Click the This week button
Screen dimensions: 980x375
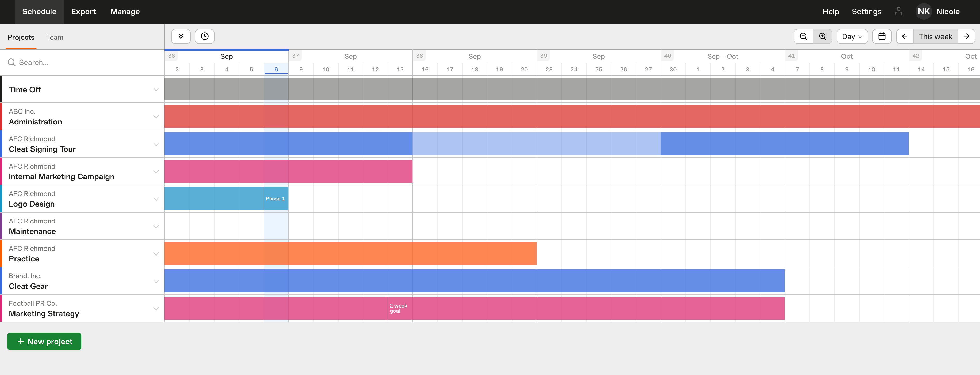[936, 36]
